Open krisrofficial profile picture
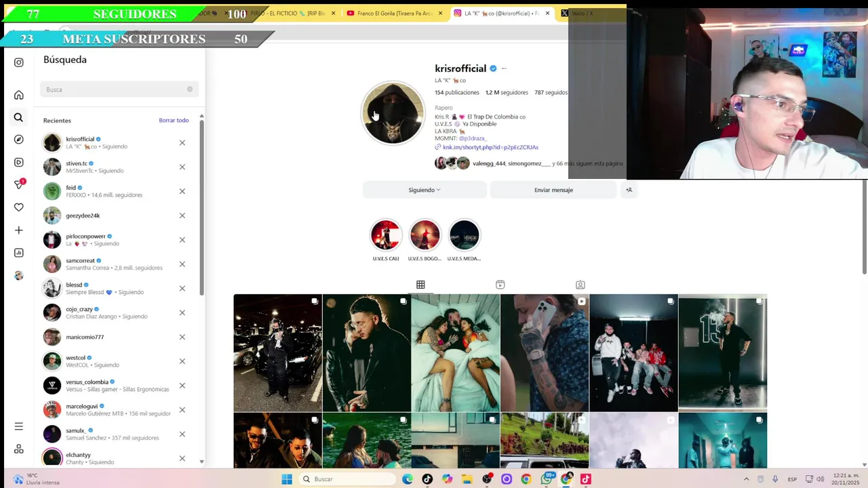 (x=393, y=114)
